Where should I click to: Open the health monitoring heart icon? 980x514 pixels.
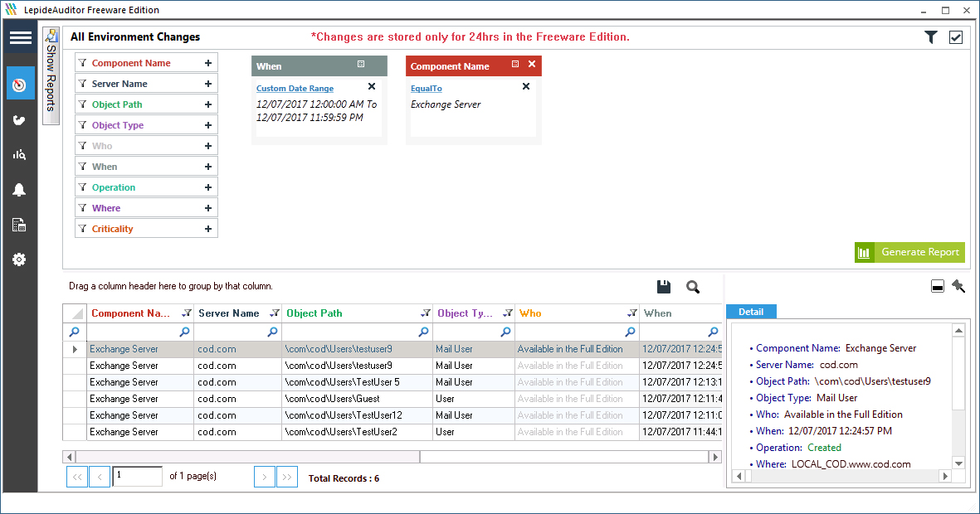pos(19,120)
